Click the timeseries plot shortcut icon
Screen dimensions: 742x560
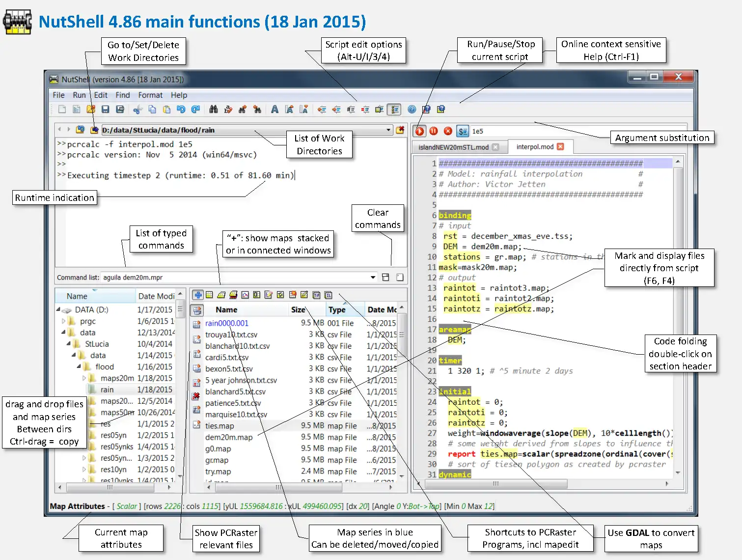(x=245, y=295)
